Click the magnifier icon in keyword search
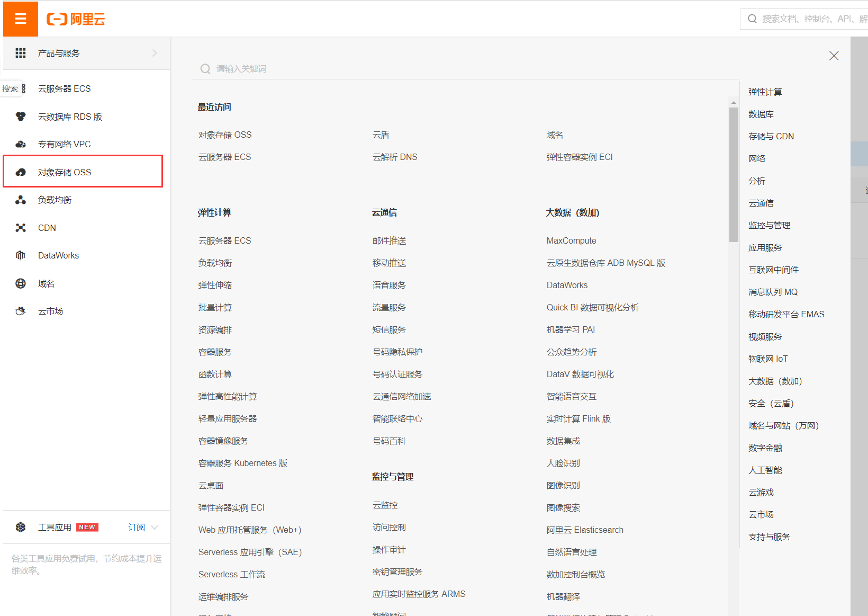868x616 pixels. 205,69
